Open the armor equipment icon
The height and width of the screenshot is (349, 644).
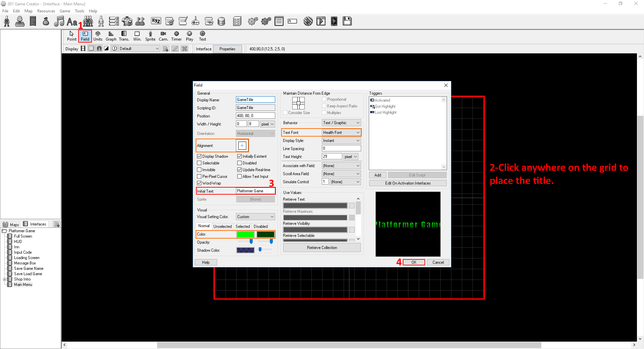tap(127, 21)
